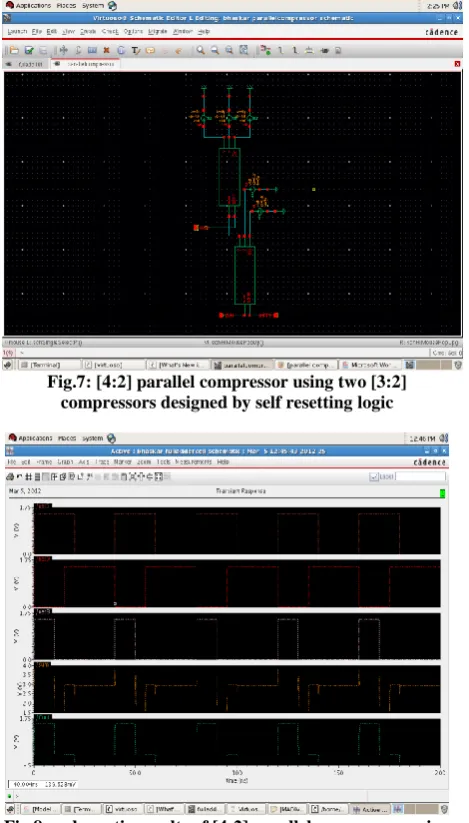Open the Graph menu in the waveform window
Screen dimensions: 469x823
65,462
